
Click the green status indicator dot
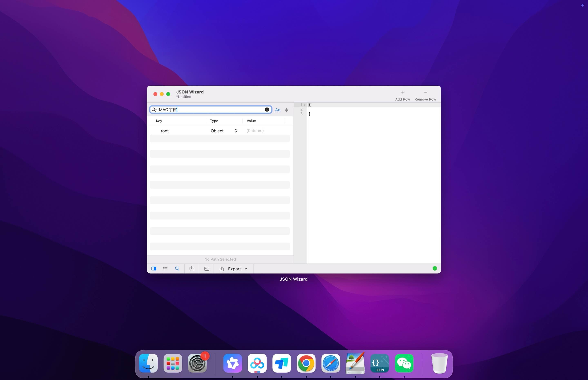click(x=434, y=268)
